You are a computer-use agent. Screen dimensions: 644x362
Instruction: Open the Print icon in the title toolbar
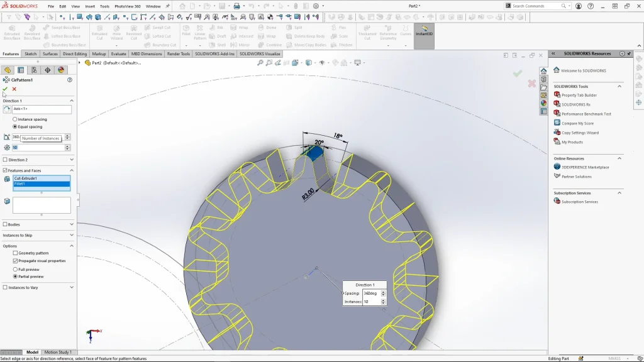coord(236,6)
